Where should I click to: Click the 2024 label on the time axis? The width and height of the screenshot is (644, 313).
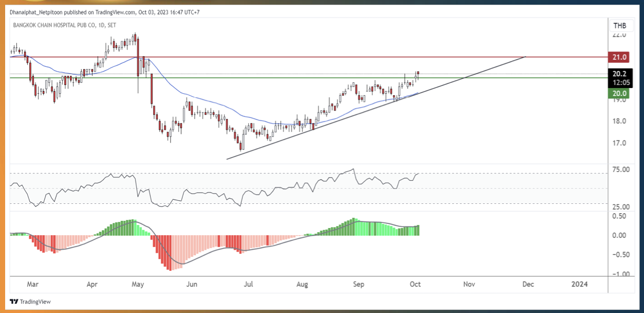[580, 284]
